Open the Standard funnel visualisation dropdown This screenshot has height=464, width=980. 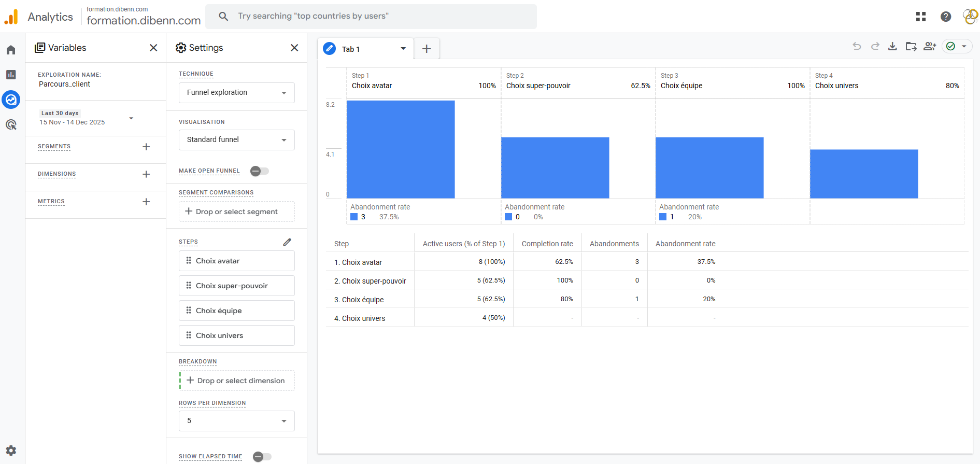tap(236, 140)
